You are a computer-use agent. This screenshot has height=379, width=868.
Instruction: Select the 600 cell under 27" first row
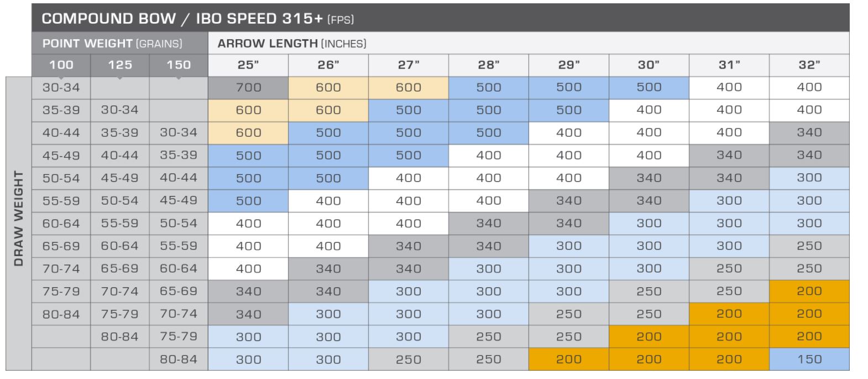click(409, 87)
